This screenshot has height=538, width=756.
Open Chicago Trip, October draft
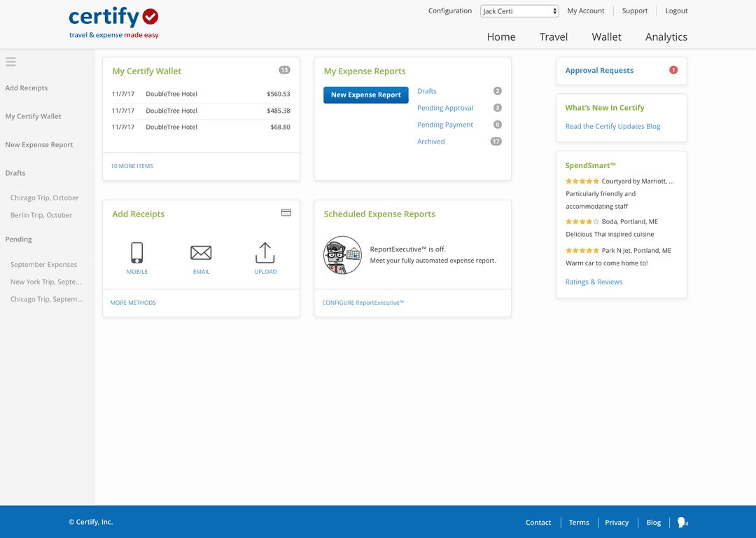(x=44, y=198)
